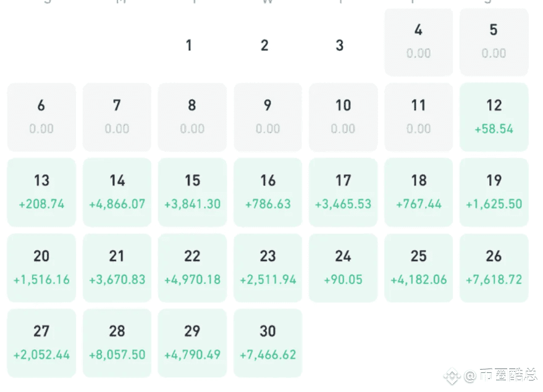Click day 19 with +1,625.50
Image resolution: width=543 pixels, height=392 pixels.
(494, 193)
